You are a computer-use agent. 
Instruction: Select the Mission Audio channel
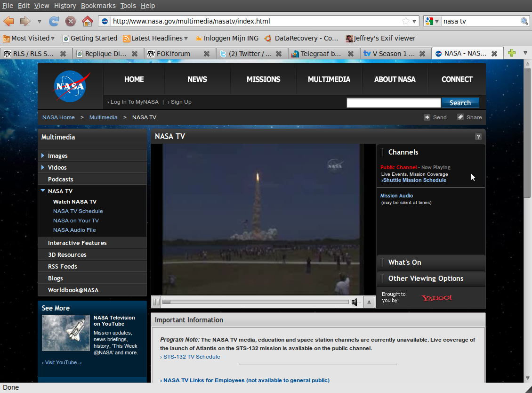396,196
